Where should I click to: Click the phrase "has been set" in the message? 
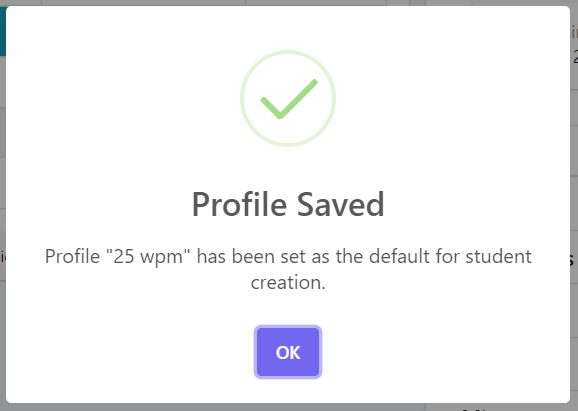point(251,257)
